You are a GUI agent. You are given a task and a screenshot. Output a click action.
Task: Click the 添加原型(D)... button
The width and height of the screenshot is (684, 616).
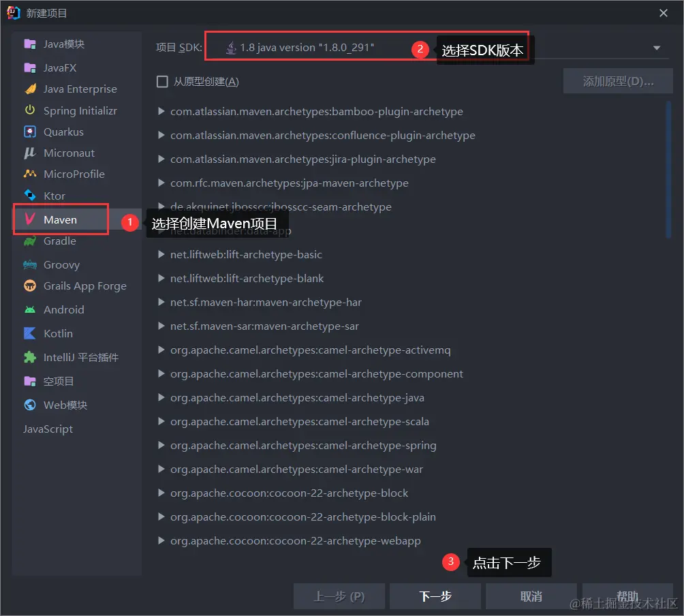(618, 81)
